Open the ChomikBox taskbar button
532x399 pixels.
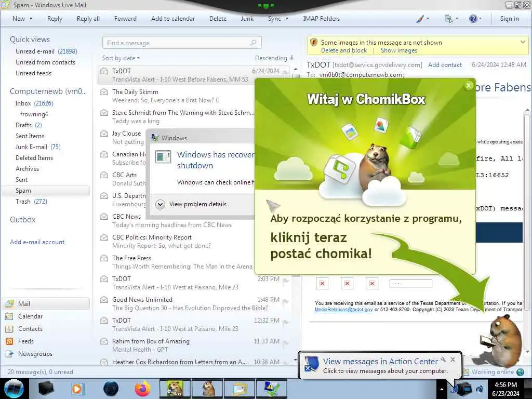tap(175, 389)
